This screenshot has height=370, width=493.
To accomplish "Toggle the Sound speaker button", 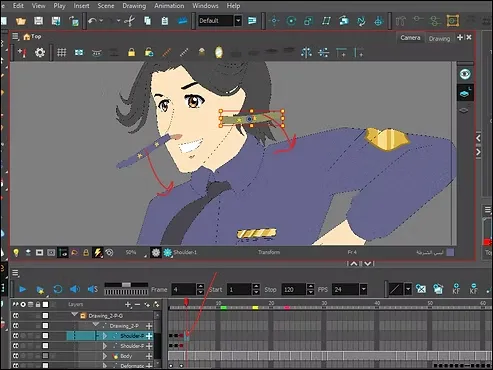I will pyautogui.click(x=75, y=289).
